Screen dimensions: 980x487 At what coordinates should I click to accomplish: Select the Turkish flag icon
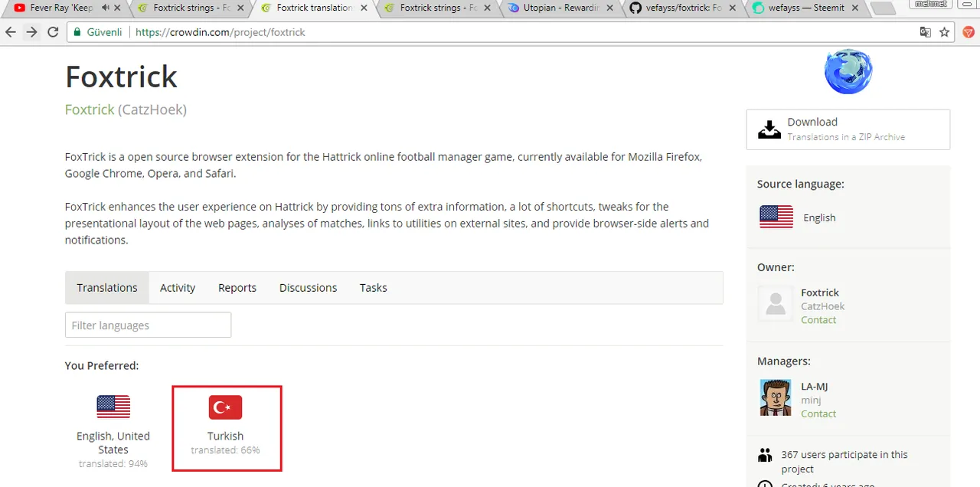[225, 407]
